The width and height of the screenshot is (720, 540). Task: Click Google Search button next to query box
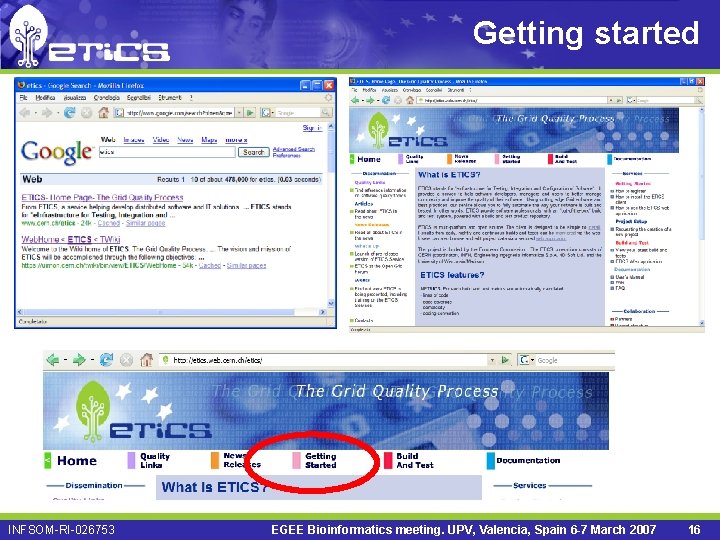tap(253, 152)
